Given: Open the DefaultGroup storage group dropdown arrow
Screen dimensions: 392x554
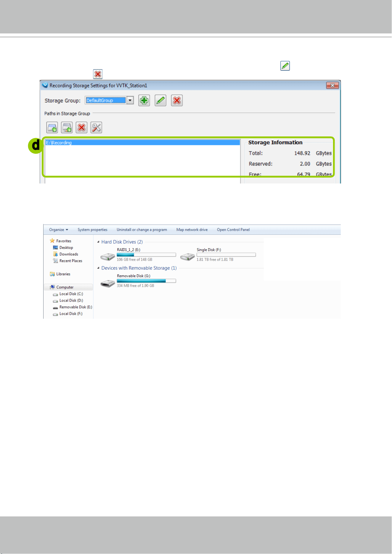Looking at the screenshot, I should [130, 100].
